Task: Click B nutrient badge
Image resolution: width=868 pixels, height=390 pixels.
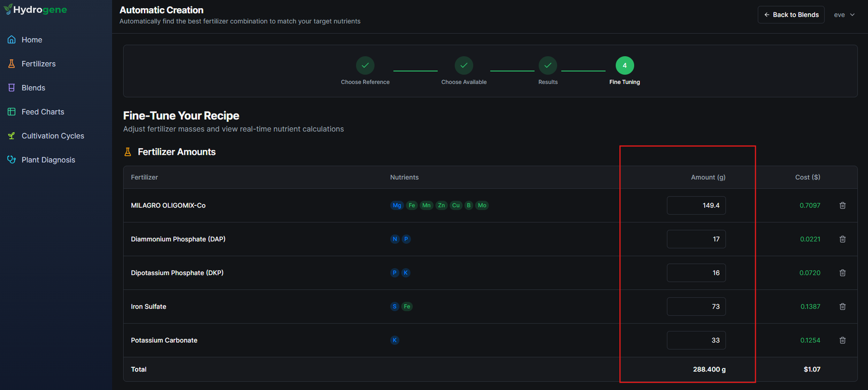Action: click(469, 205)
